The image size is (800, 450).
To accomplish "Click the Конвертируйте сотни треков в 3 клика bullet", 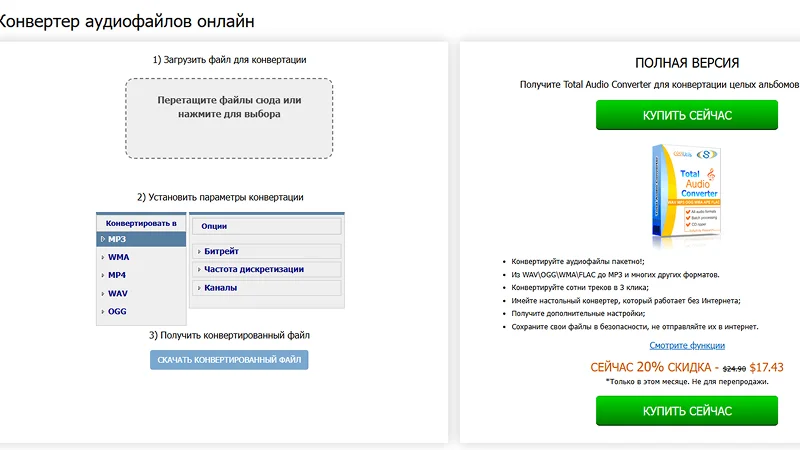I will pos(580,287).
